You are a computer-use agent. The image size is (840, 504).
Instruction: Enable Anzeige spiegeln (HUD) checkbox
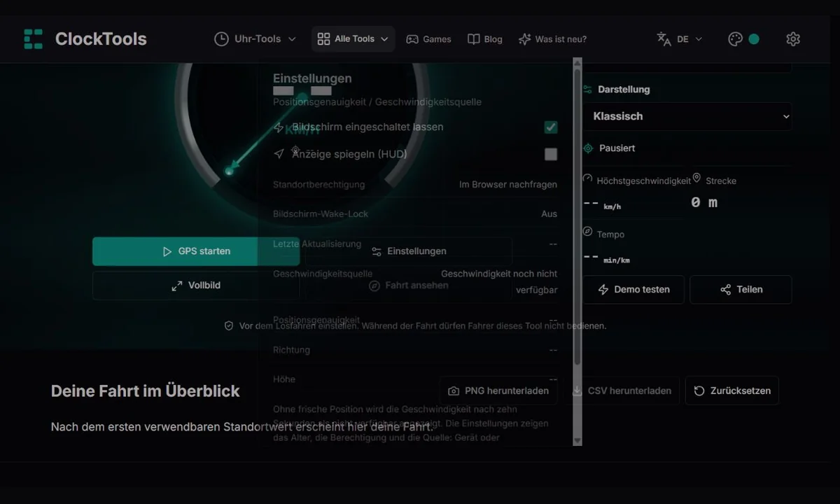coord(551,154)
